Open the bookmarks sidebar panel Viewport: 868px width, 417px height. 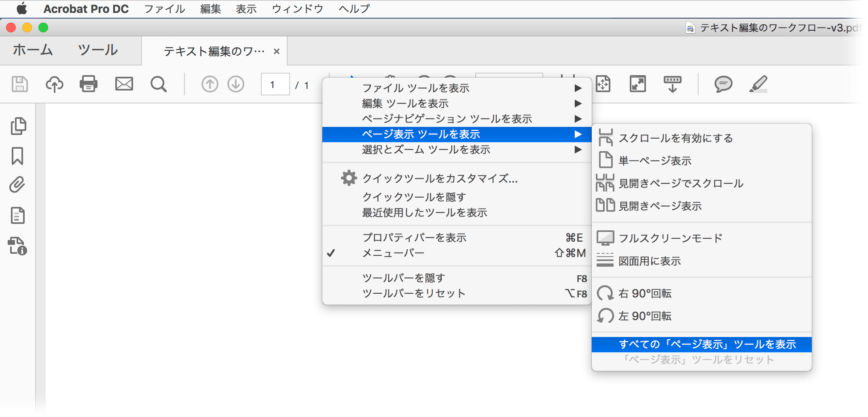pos(17,156)
